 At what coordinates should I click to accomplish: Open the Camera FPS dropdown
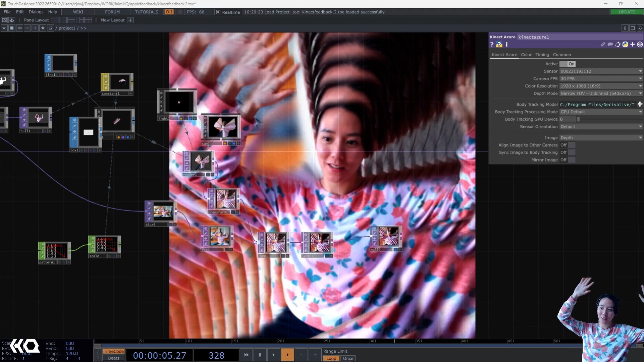coord(601,78)
